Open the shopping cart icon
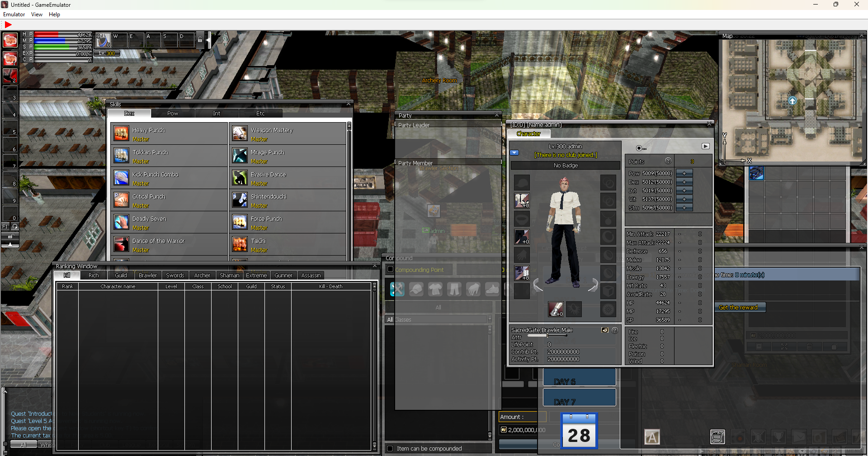 [x=717, y=437]
